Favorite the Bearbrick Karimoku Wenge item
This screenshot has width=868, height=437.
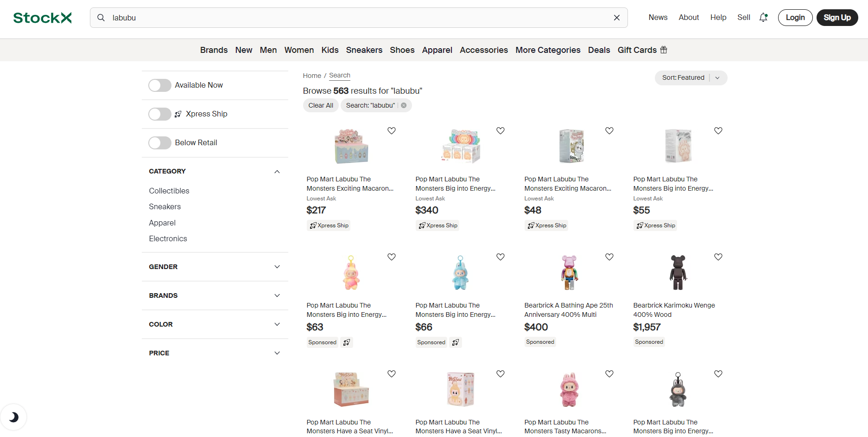pos(718,257)
